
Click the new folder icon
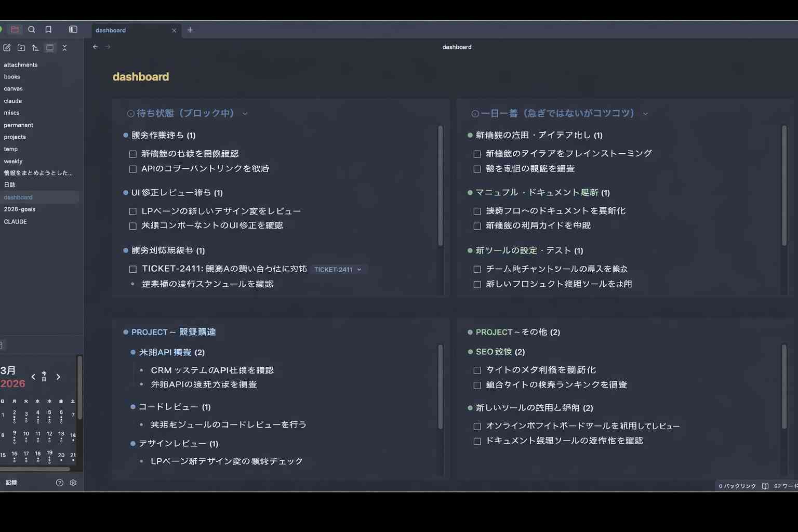21,47
